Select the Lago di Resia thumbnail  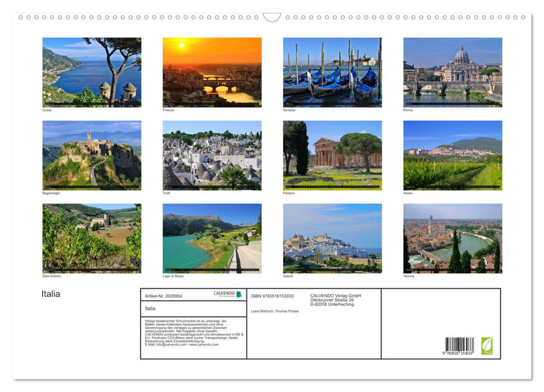pyautogui.click(x=212, y=236)
